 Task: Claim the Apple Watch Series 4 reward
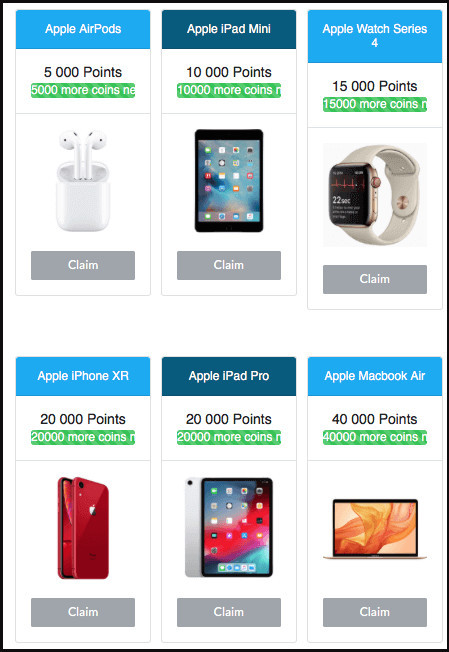pyautogui.click(x=375, y=279)
